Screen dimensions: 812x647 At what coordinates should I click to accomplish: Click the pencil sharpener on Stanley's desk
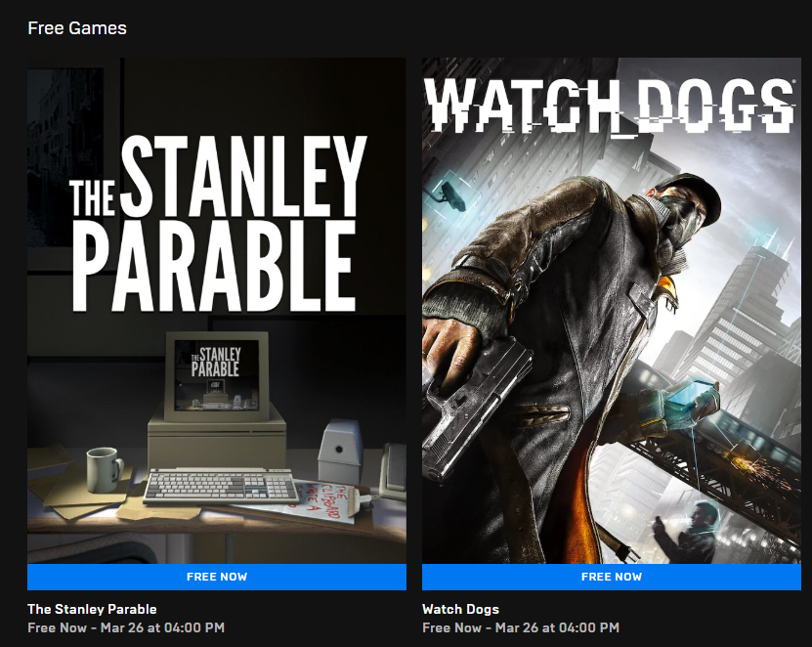tap(339, 451)
